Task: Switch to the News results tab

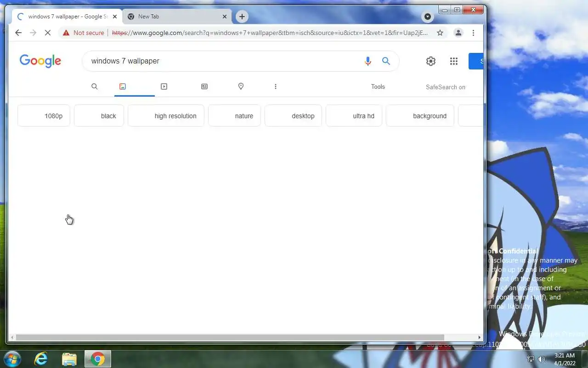Action: 204,86
